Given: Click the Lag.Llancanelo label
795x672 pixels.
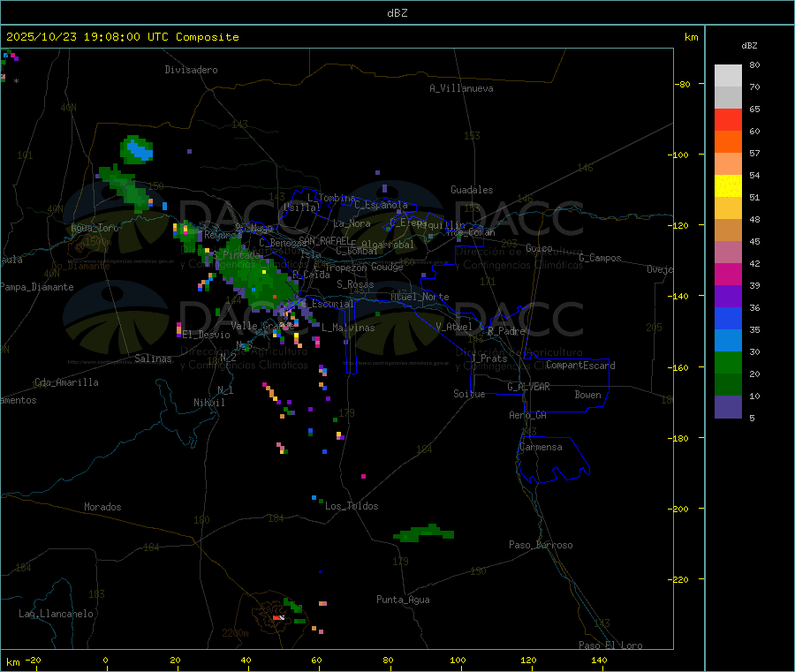Looking at the screenshot, I should [x=56, y=614].
